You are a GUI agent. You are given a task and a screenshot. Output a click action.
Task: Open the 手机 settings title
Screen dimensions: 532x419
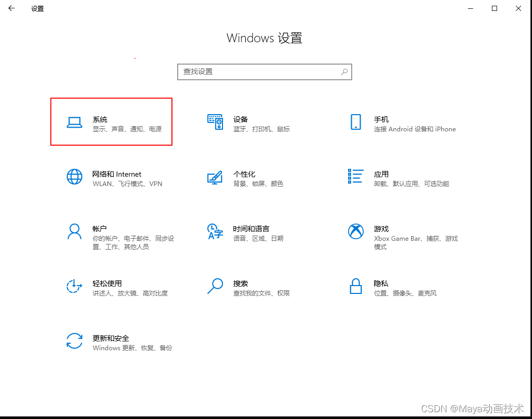[381, 119]
